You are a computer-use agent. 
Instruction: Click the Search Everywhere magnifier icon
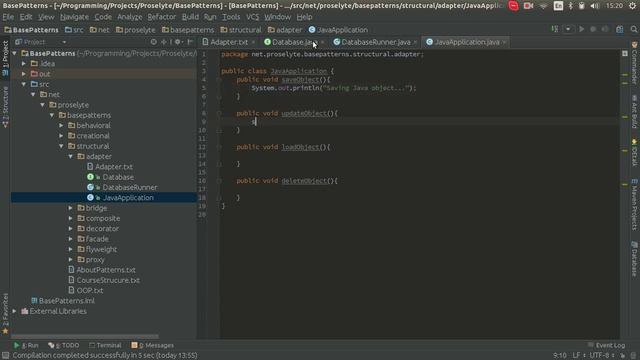coord(633,29)
